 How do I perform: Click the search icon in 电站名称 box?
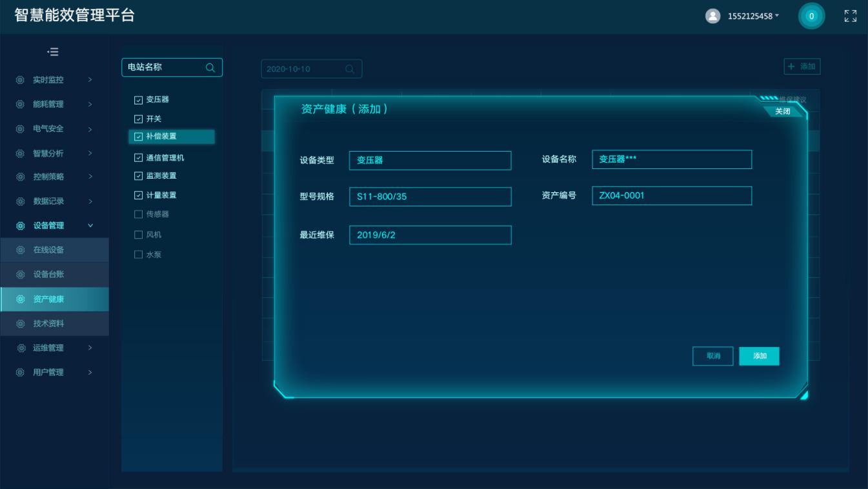(210, 68)
